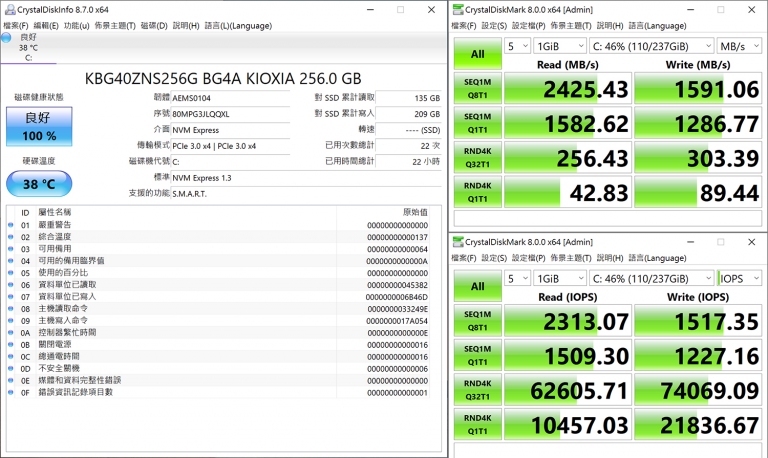Click the blue drive status orb for C:
The width and height of the screenshot is (768, 458).
point(6,37)
